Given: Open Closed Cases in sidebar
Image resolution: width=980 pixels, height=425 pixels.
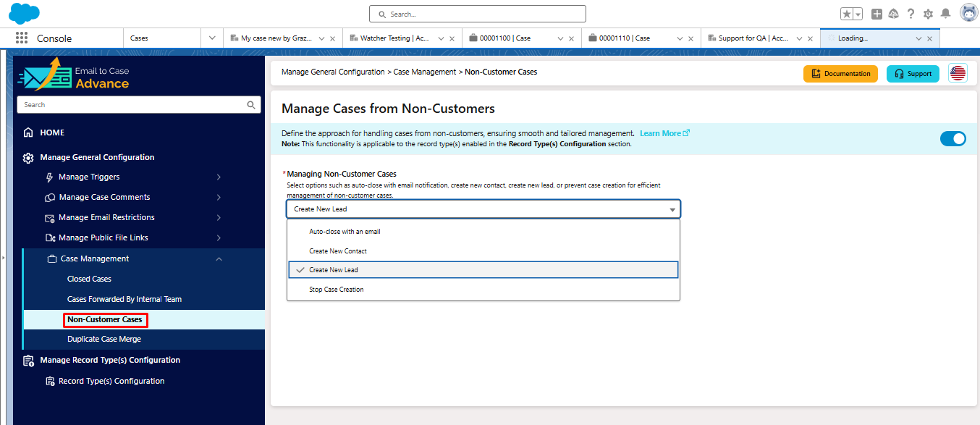Looking at the screenshot, I should coord(89,279).
